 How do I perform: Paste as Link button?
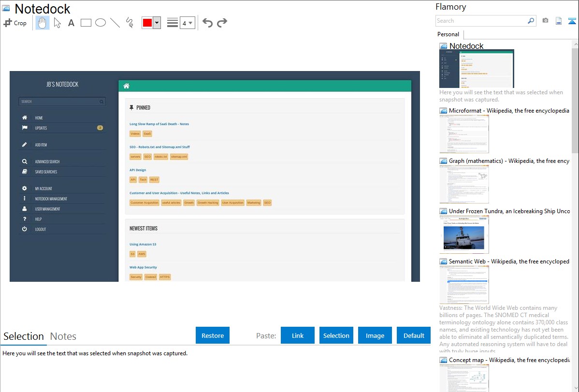298,335
